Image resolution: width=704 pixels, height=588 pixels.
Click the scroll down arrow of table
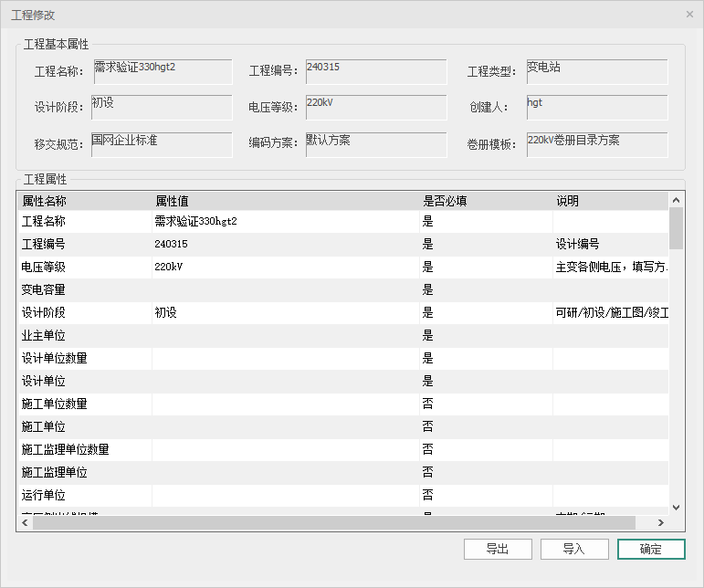point(676,507)
